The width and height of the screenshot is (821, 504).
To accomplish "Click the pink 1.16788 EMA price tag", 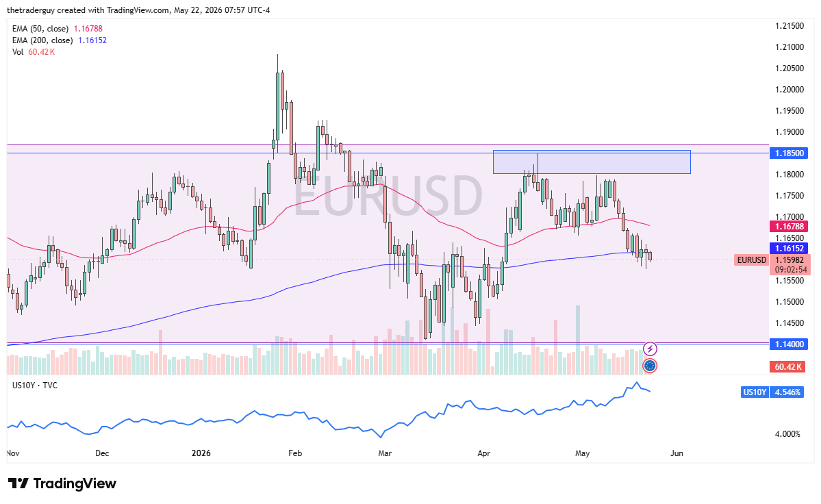I will pos(789,227).
